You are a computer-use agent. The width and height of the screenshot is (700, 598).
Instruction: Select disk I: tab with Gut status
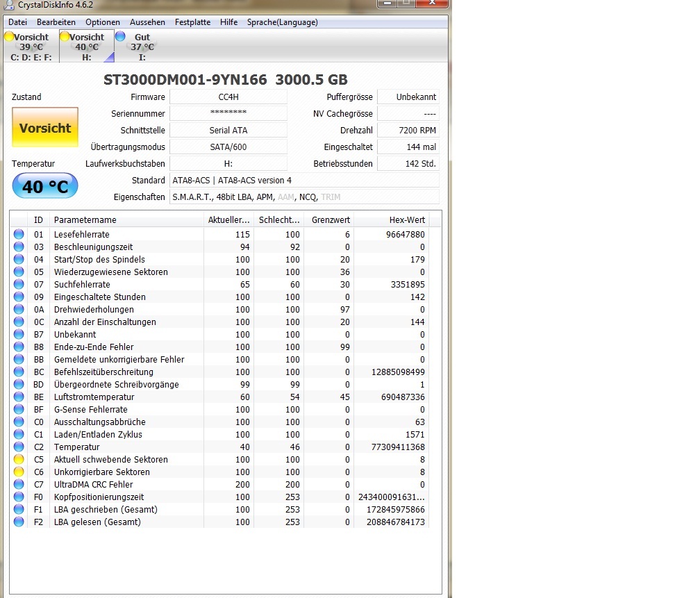pos(142,47)
